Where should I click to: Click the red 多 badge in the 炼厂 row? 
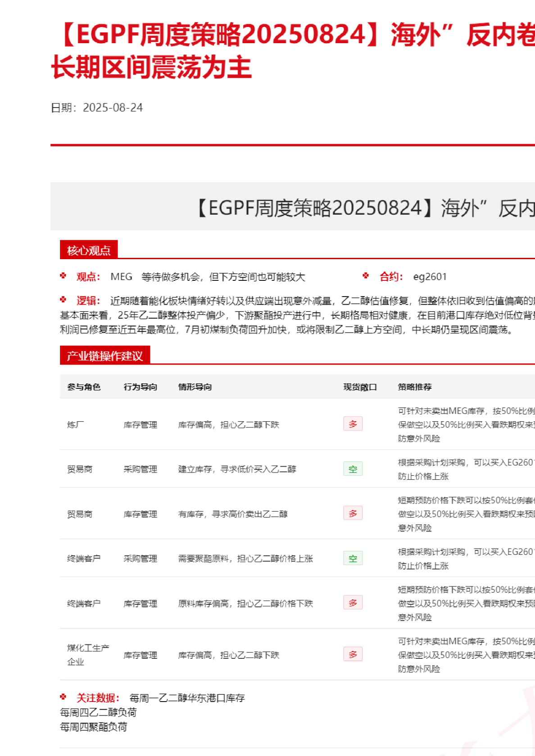[353, 424]
